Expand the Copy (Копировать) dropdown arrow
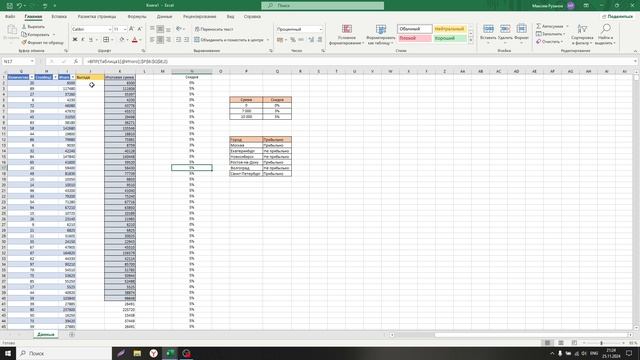The image size is (640, 360). click(54, 35)
